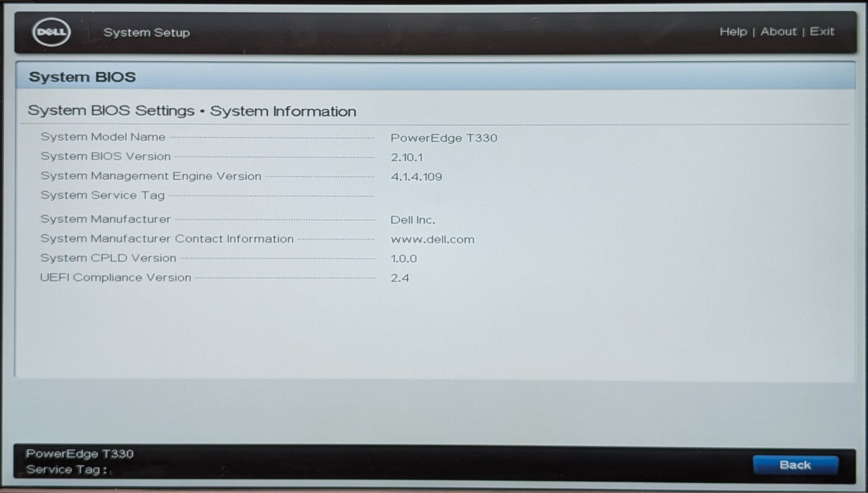Open the Help link

point(733,32)
